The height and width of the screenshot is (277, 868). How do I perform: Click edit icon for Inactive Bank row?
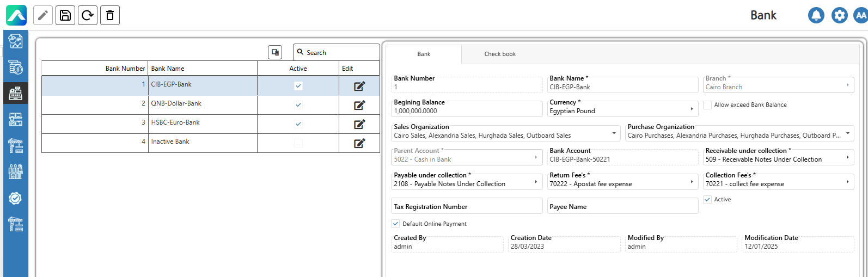tap(359, 143)
